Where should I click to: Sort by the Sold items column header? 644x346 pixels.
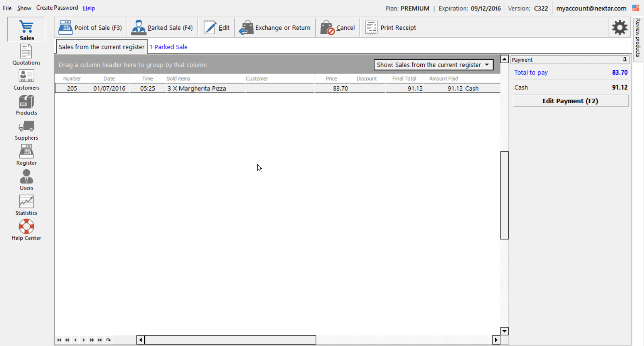click(x=206, y=79)
